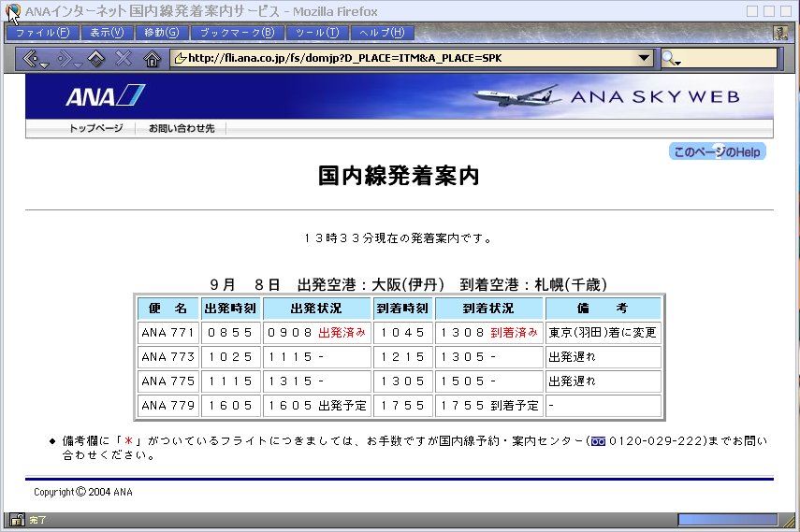Click the お問い合わせ先 link

[x=182, y=128]
